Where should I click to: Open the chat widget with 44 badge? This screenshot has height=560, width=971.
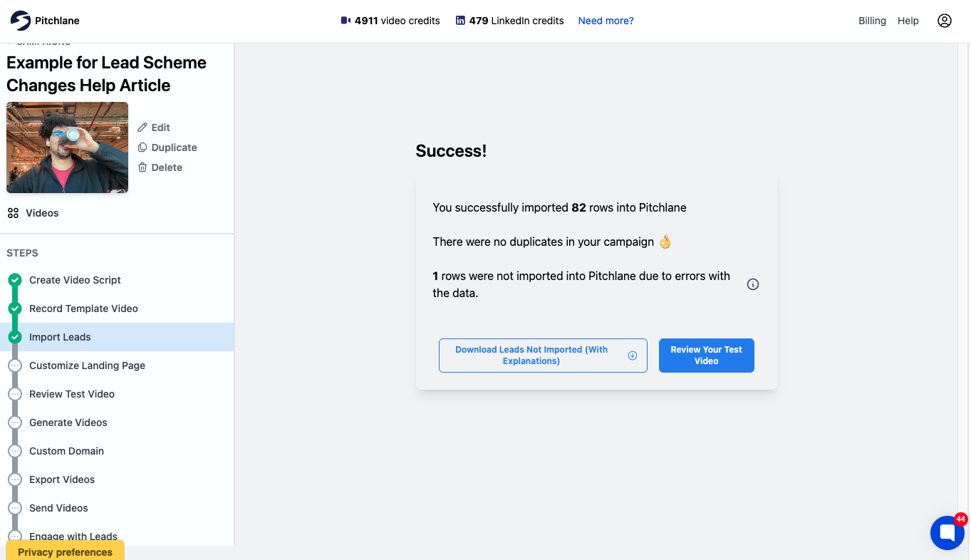[x=947, y=533]
